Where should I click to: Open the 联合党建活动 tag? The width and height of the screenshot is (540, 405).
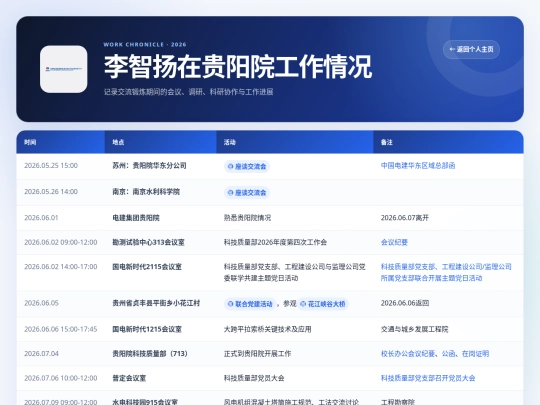[250, 304]
